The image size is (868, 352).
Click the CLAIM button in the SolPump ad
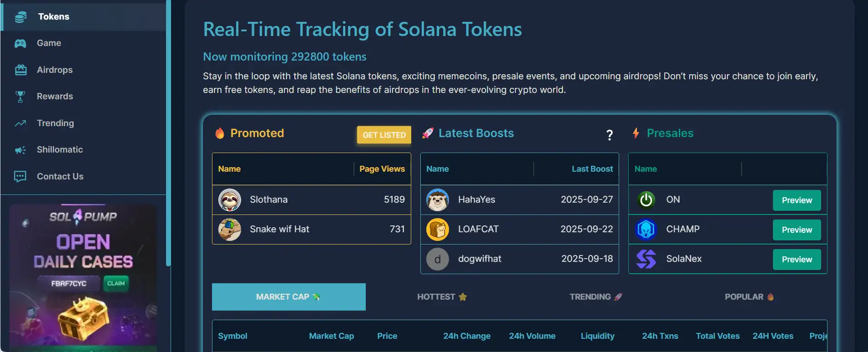tap(116, 283)
